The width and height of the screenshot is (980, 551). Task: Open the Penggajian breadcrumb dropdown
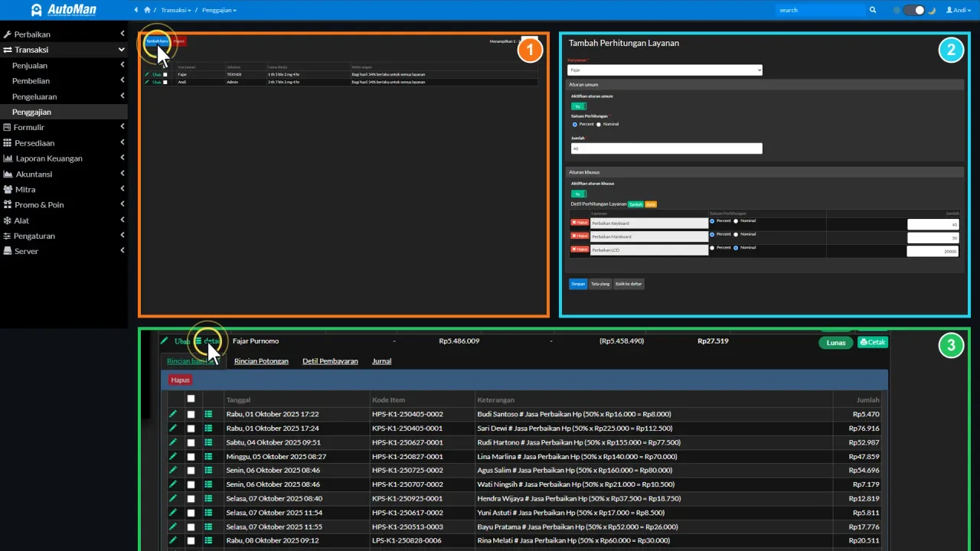pyautogui.click(x=220, y=10)
